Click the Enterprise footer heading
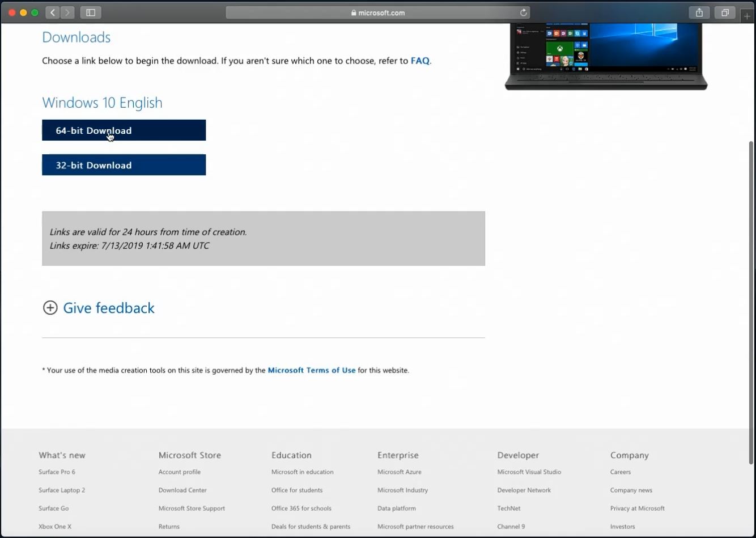Viewport: 756px width, 538px height. 398,455
